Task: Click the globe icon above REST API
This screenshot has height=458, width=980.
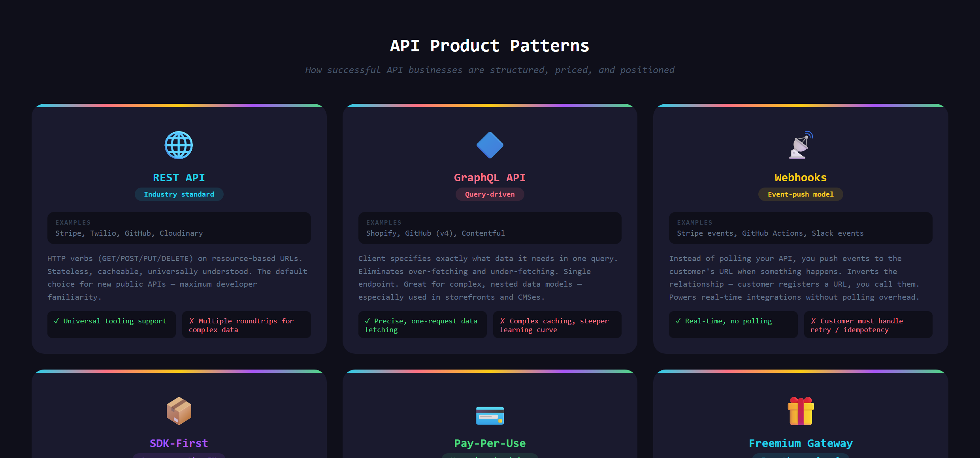Action: [179, 145]
